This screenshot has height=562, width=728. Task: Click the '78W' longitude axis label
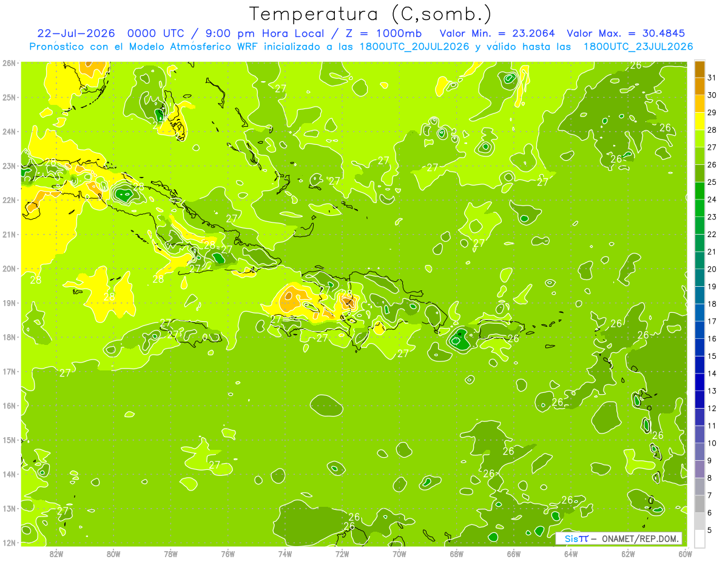click(170, 554)
